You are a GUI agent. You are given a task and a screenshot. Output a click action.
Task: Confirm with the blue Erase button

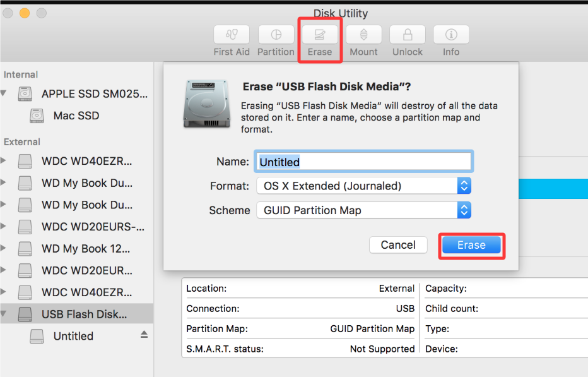point(471,245)
